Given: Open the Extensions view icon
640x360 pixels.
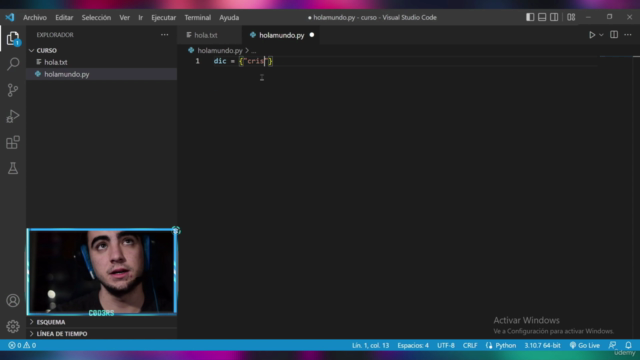Looking at the screenshot, I should coord(13,142).
